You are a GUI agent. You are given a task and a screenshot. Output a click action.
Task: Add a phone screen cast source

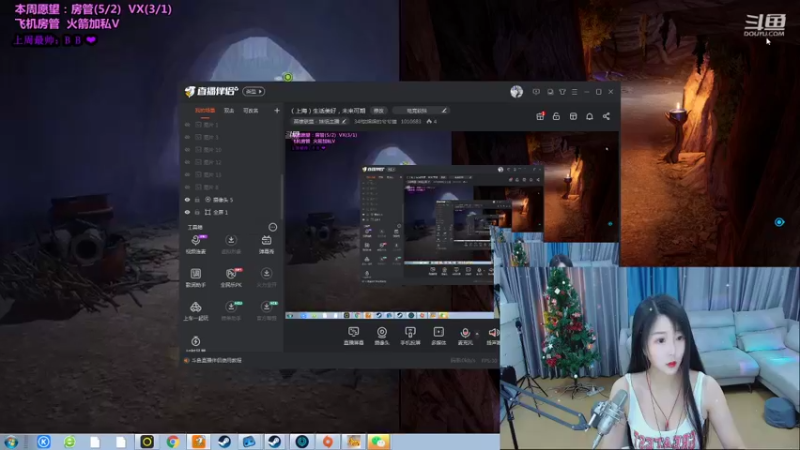[410, 336]
